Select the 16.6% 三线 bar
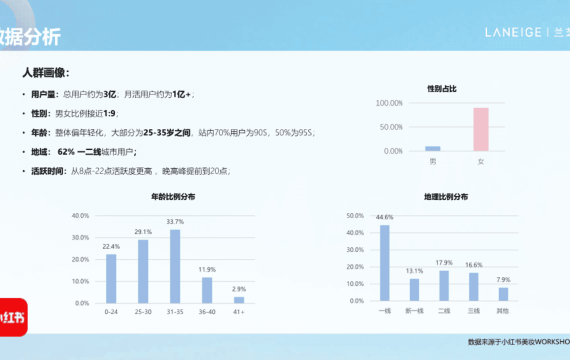The width and height of the screenshot is (570, 360). 474,287
